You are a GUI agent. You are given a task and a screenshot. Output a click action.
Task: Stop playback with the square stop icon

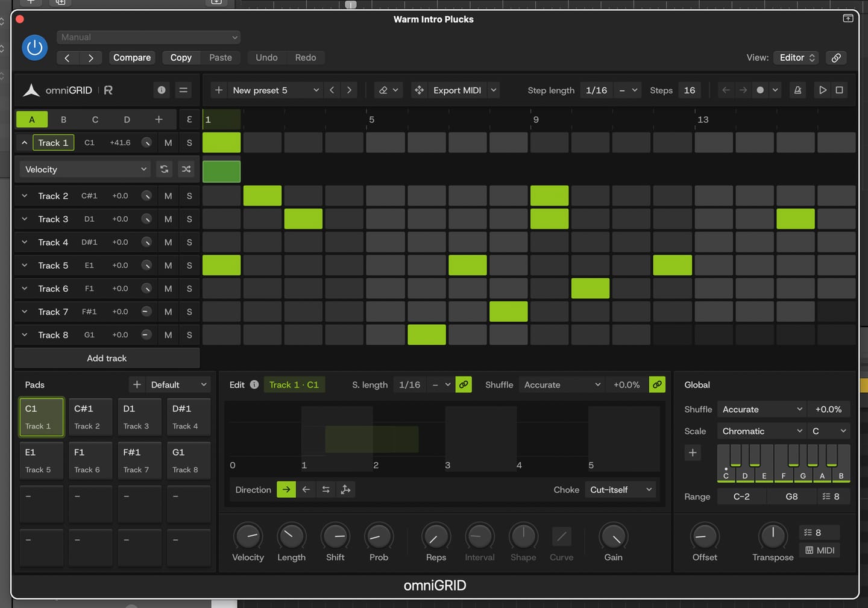pyautogui.click(x=839, y=90)
